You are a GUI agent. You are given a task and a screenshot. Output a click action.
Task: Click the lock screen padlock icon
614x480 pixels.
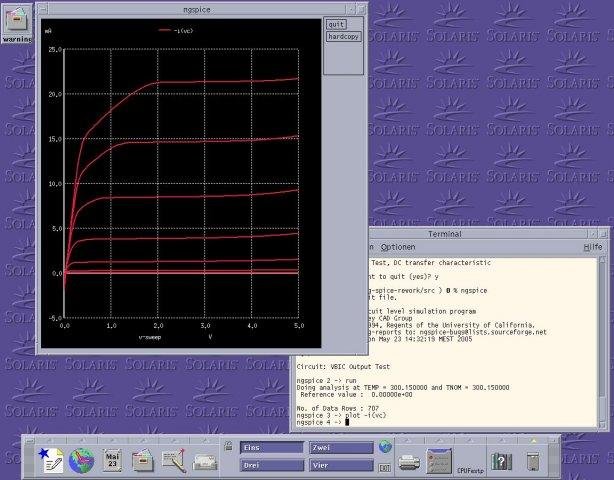click(x=228, y=446)
